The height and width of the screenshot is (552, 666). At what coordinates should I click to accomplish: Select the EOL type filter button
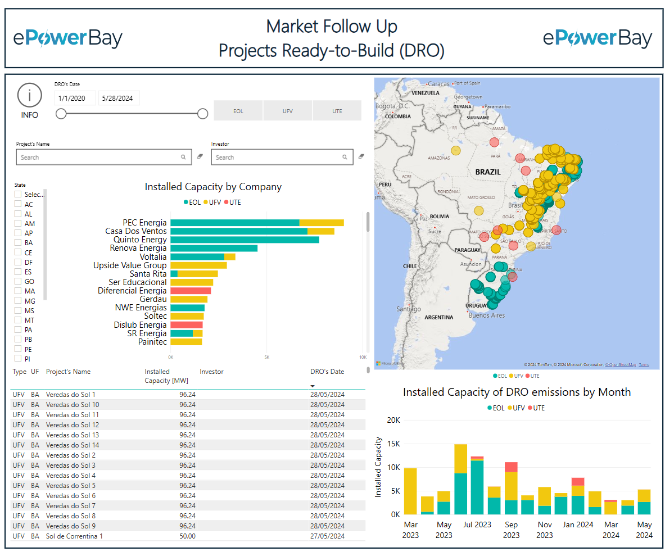[x=238, y=111]
